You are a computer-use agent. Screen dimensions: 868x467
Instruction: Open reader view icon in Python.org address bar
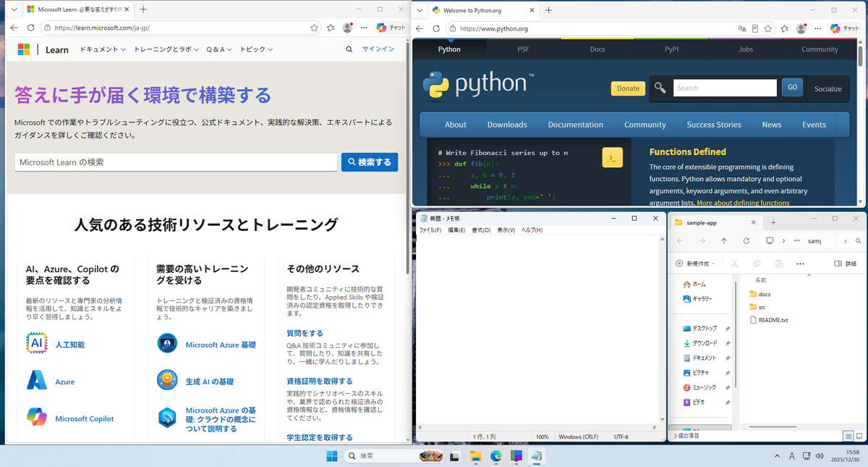click(755, 28)
